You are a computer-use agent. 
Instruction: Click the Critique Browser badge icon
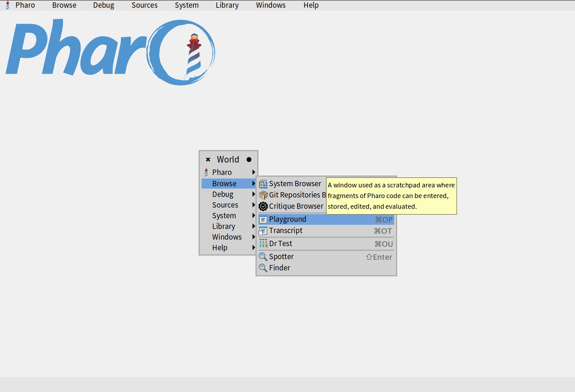pos(263,206)
